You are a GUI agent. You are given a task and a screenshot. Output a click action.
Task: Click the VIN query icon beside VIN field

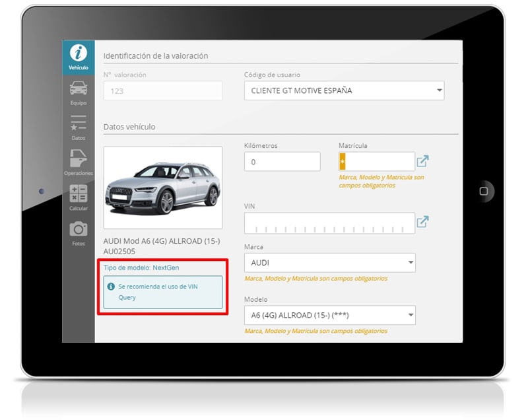(422, 222)
